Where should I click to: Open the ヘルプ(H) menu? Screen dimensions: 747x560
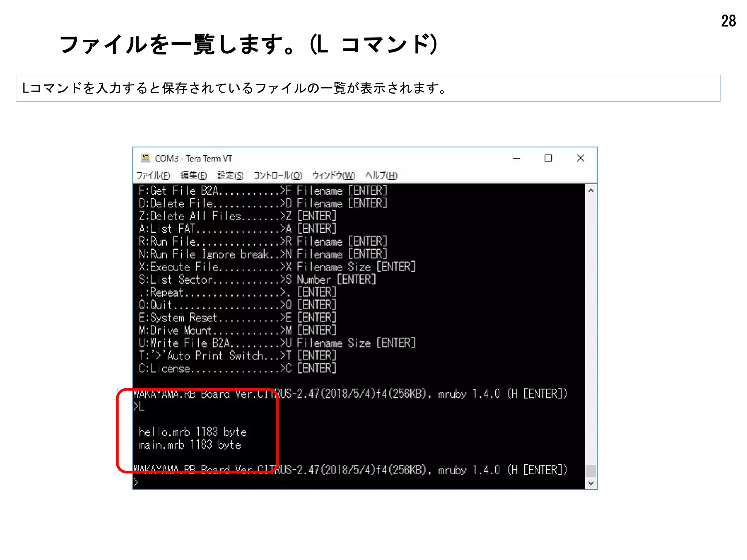382,175
